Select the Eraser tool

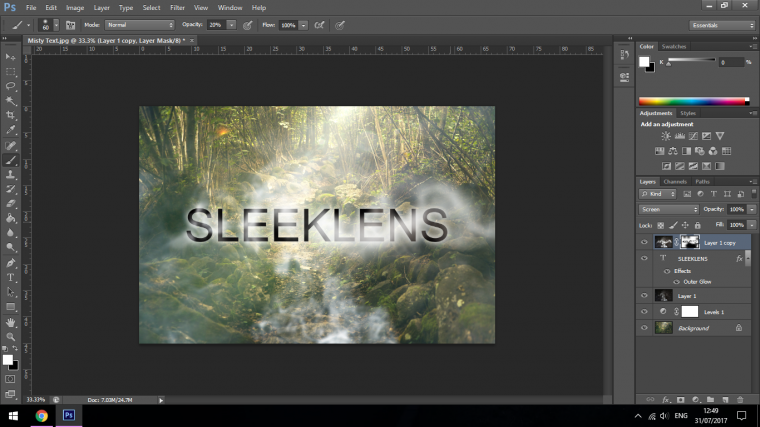pos(10,204)
